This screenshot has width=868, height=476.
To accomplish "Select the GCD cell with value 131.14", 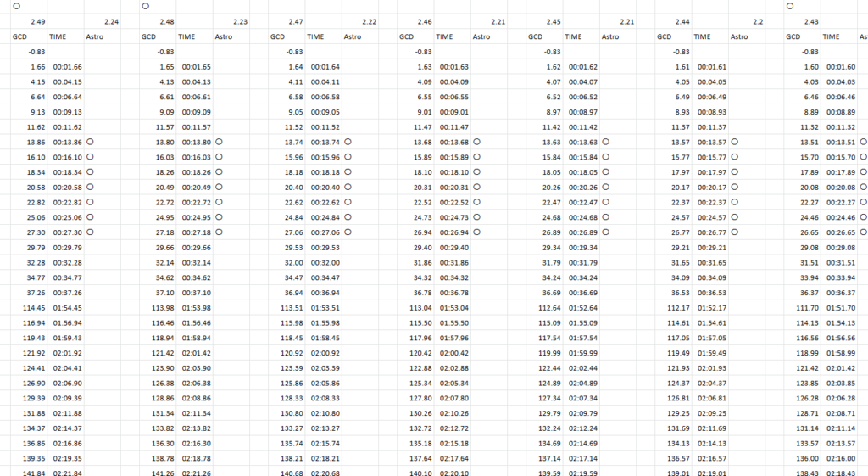I will click(805, 428).
